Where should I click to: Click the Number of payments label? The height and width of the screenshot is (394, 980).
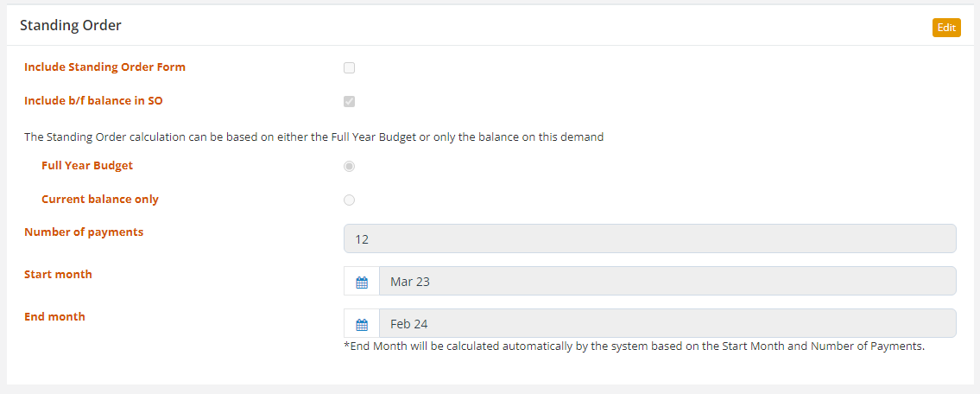(84, 232)
